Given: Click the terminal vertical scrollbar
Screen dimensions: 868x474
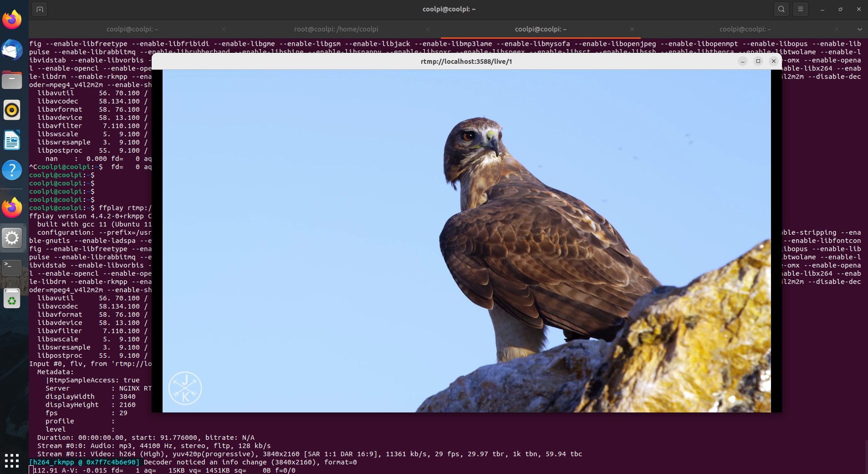Looking at the screenshot, I should coord(866,456).
